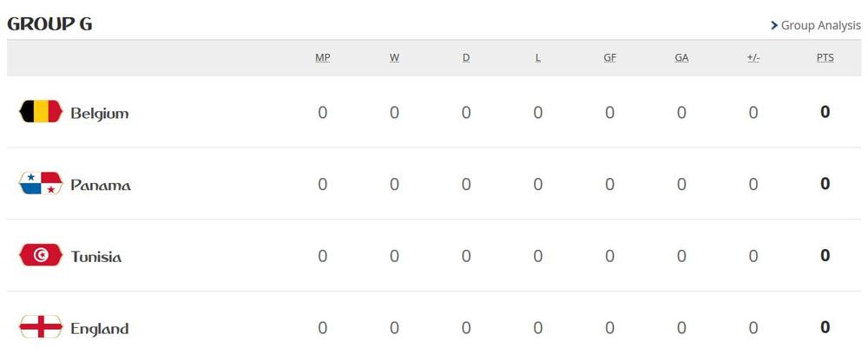Click the England flag icon
The image size is (868, 361).
tap(40, 327)
